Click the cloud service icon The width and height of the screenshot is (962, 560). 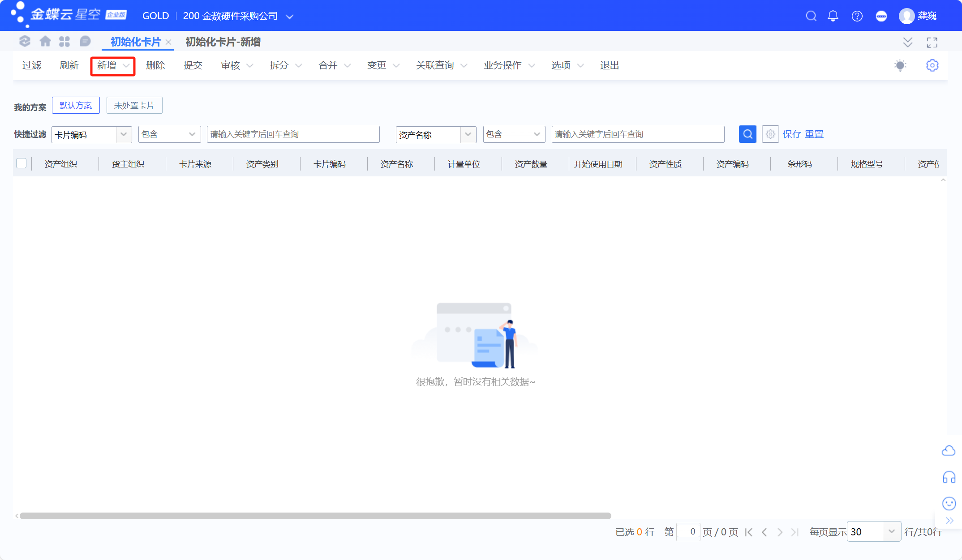949,450
